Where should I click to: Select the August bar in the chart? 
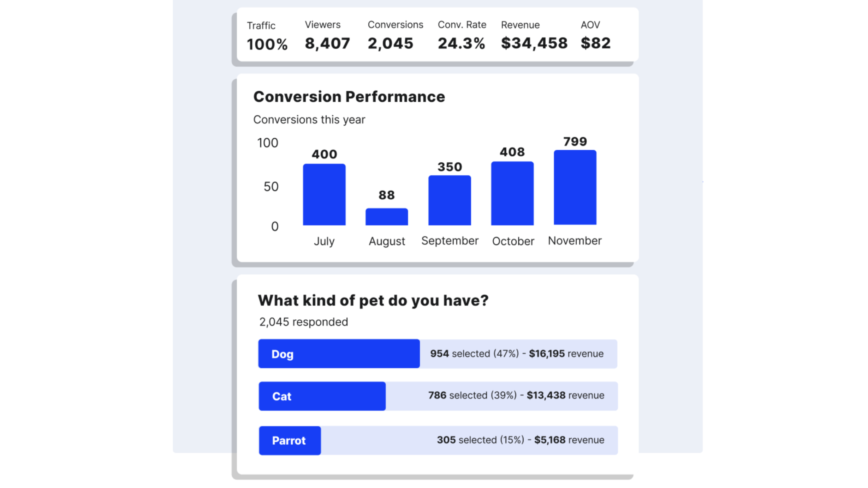point(387,217)
